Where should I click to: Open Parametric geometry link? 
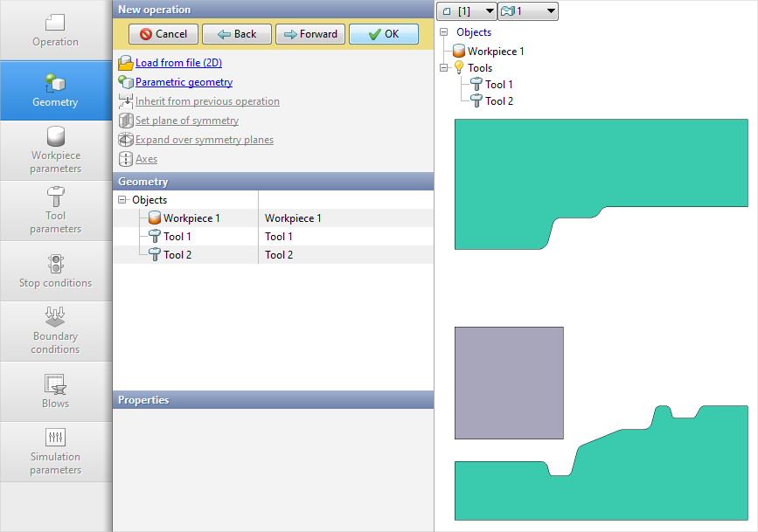(184, 82)
